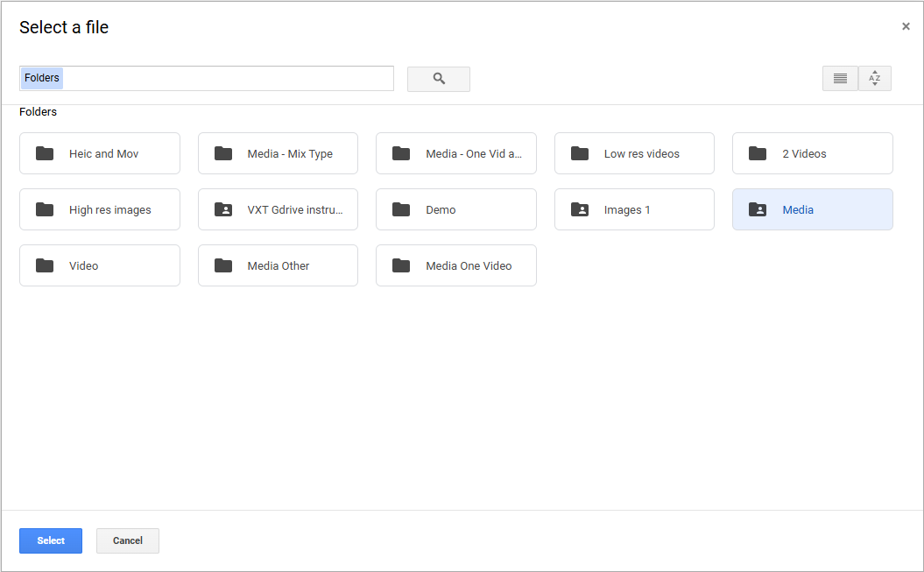Click the folder icon beside 2 Videos
This screenshot has height=572, width=924.
pos(758,154)
